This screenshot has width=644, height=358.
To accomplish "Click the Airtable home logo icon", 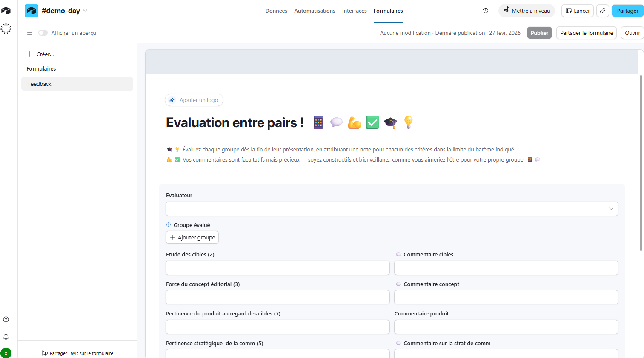I will tap(6, 11).
